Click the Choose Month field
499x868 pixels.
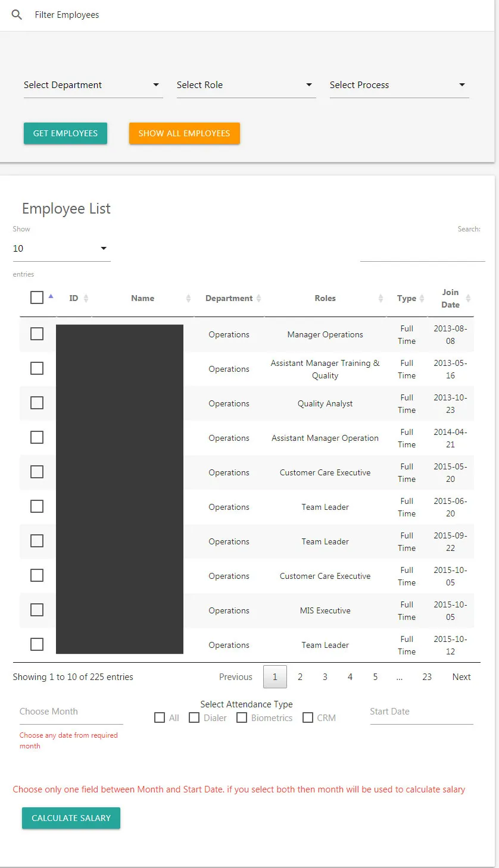click(71, 712)
